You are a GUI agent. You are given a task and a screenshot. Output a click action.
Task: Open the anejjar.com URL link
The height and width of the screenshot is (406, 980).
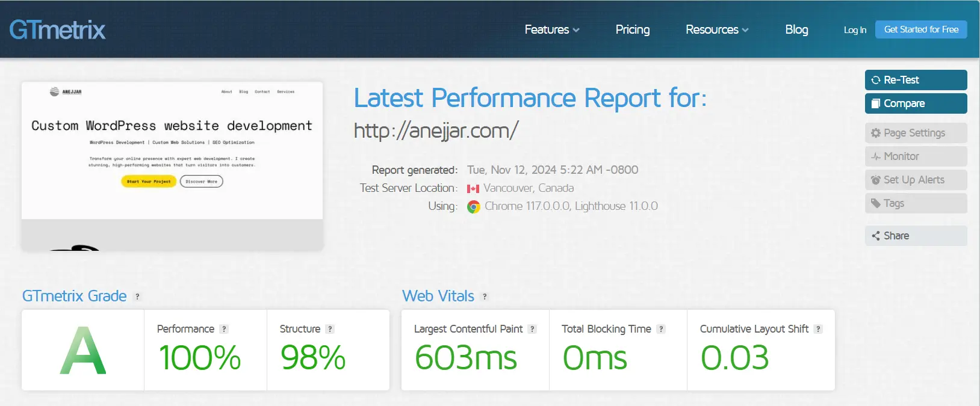(436, 131)
